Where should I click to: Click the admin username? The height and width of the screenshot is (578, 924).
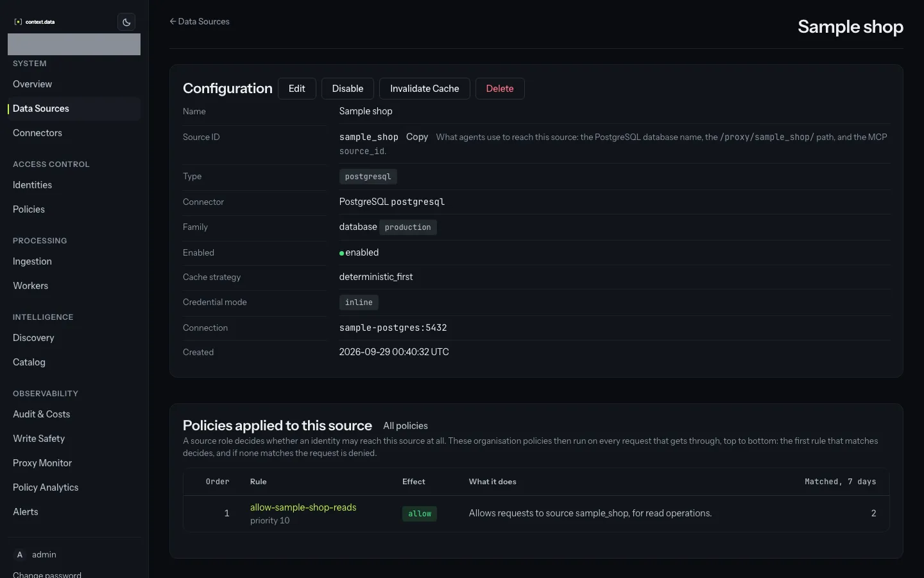pyautogui.click(x=44, y=555)
